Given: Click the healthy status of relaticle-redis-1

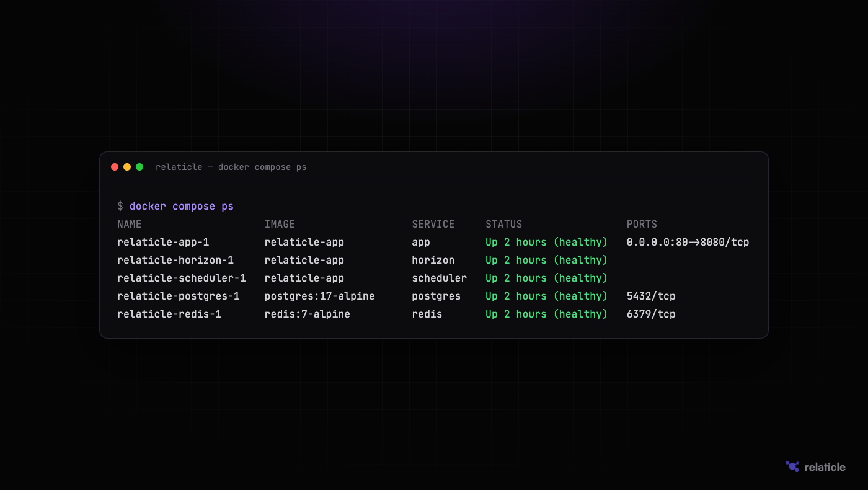Looking at the screenshot, I should tap(547, 314).
